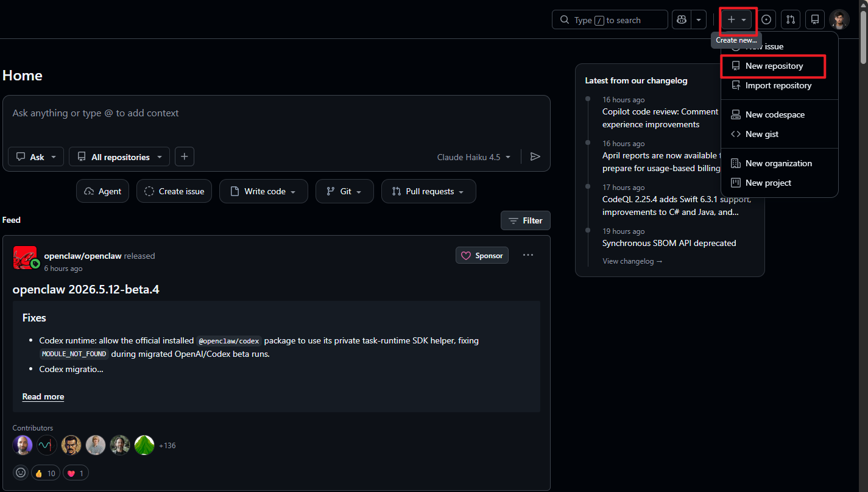Click the green leaf contributor avatar
The image size is (868, 492).
pos(144,445)
